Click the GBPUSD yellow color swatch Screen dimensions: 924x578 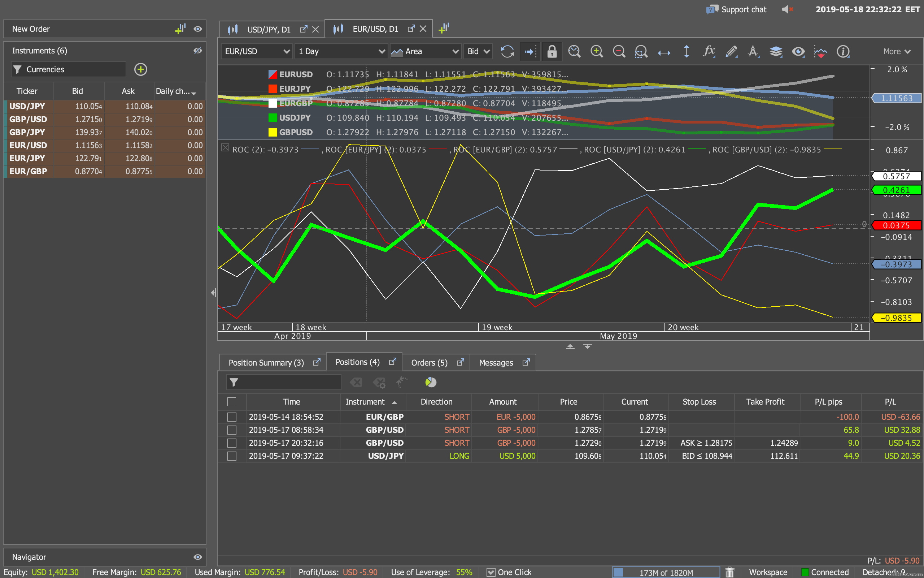coord(273,132)
